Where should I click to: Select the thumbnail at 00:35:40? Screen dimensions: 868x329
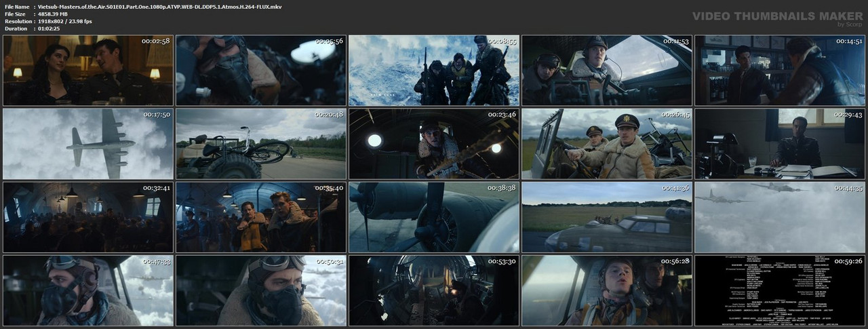click(261, 217)
